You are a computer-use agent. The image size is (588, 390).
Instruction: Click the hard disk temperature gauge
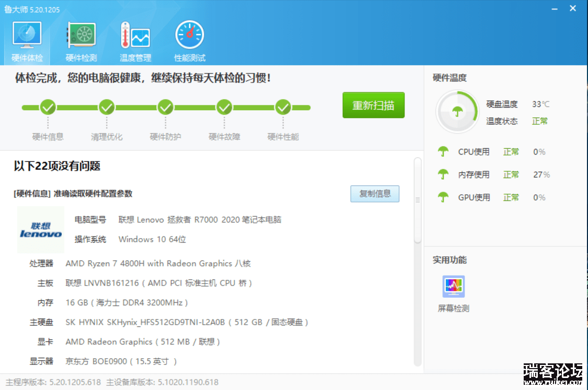[457, 111]
